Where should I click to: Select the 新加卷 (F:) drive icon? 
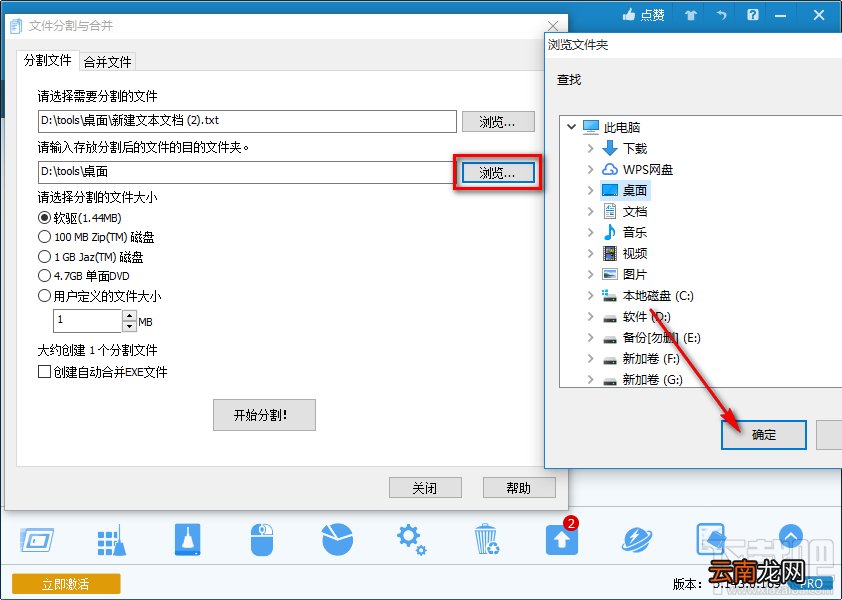point(609,360)
